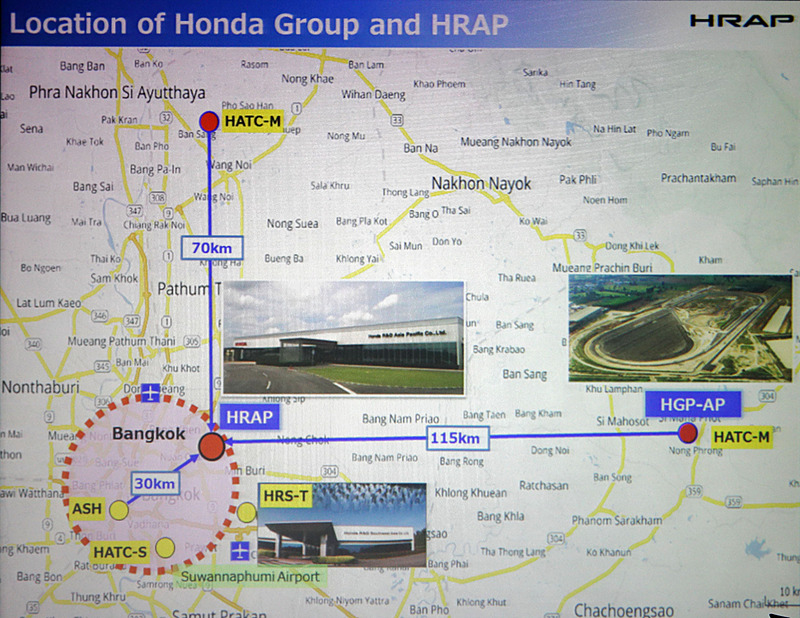Image resolution: width=800 pixels, height=618 pixels.
Task: Click the 'Bangkok' city label
Action: (148, 434)
